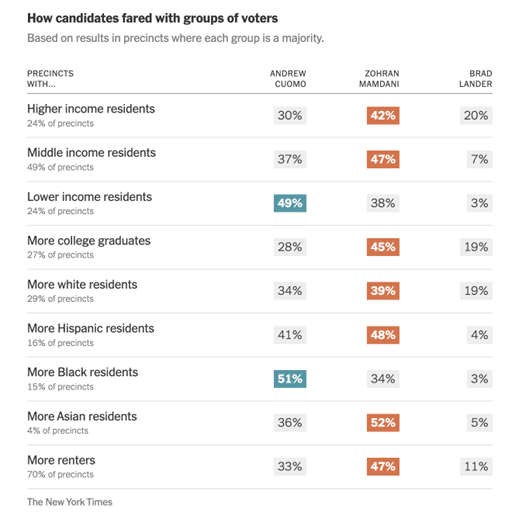Click the Zohran Mamdani column header

[x=379, y=79]
